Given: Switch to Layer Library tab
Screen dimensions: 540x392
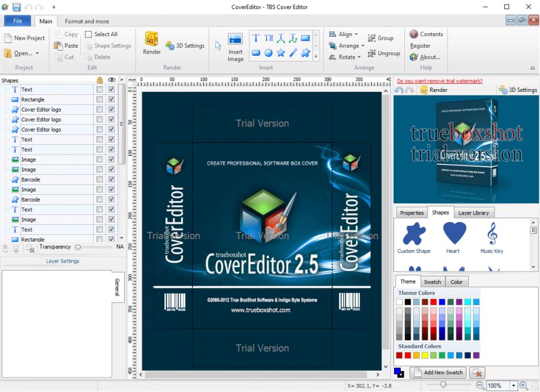Looking at the screenshot, I should pos(473,213).
